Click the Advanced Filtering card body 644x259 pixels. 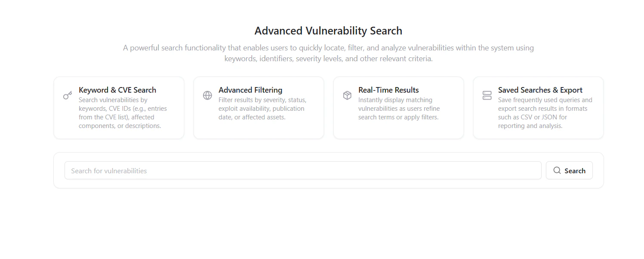(x=259, y=107)
